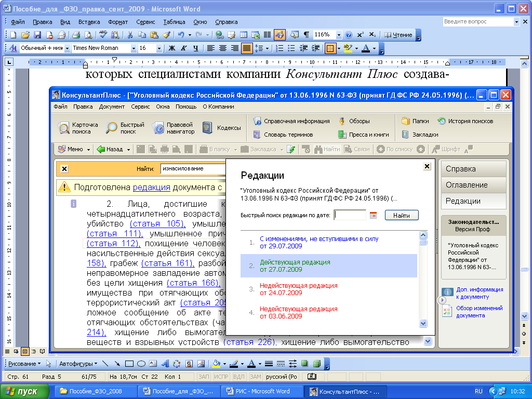Click the New document icon in Word

13,35
